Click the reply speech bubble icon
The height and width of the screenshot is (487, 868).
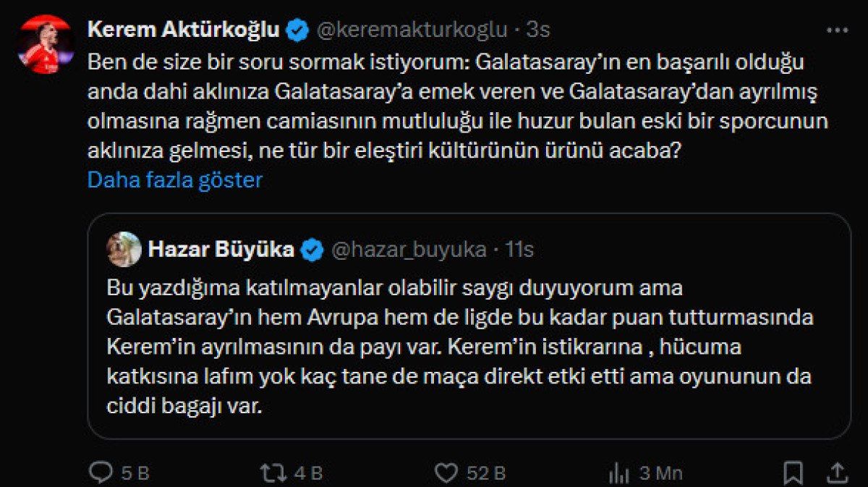pos(101,473)
